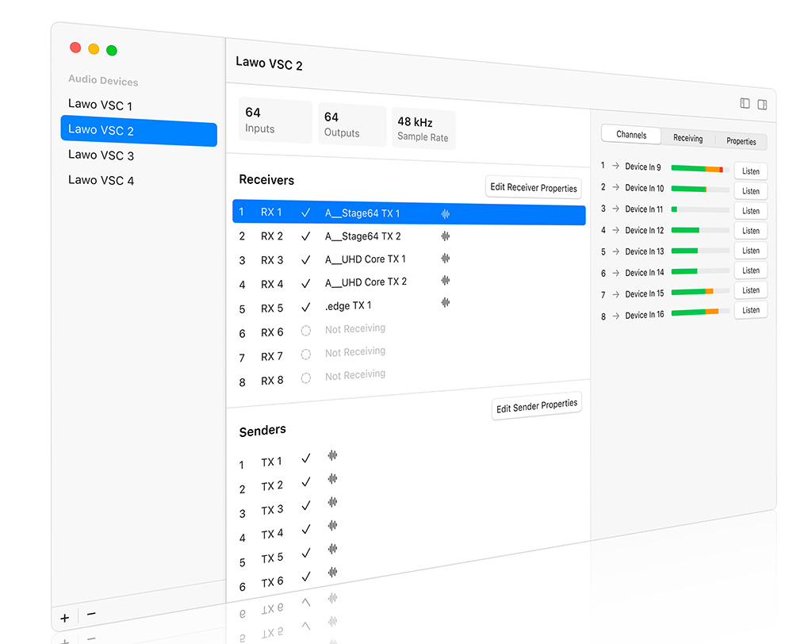Open Edit Receiver Properties

[534, 187]
